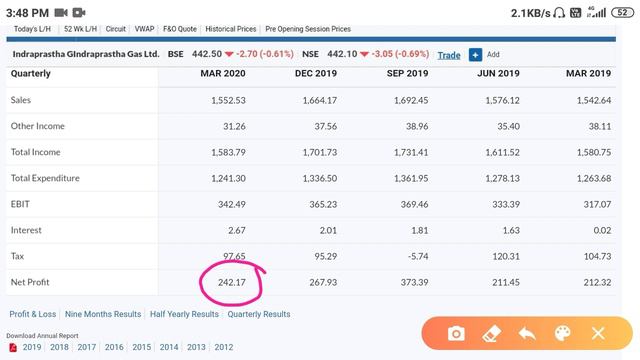Open Pre Opening Session Prices tab
Viewport: 640px width, 360px height.
(308, 29)
